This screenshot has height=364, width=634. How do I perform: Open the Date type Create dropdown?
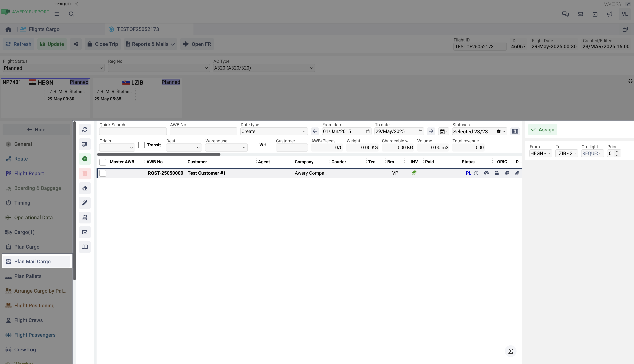274,132
